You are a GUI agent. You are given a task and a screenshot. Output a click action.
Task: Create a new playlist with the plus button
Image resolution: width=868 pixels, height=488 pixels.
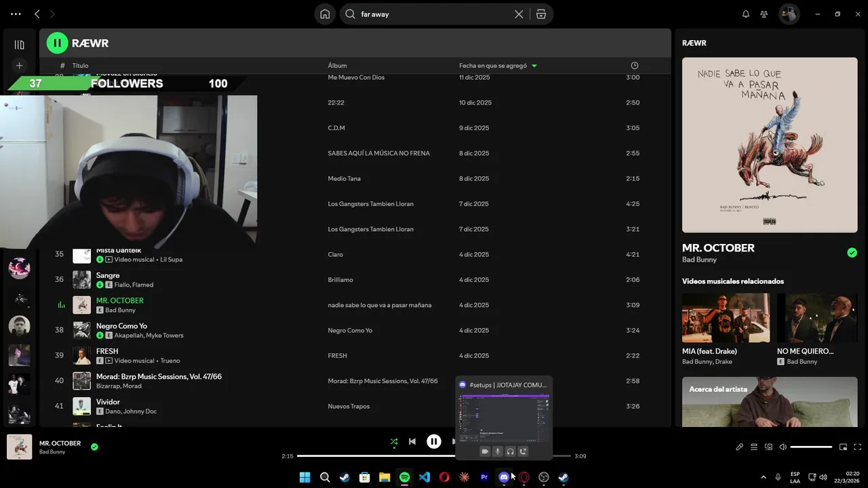tap(19, 66)
